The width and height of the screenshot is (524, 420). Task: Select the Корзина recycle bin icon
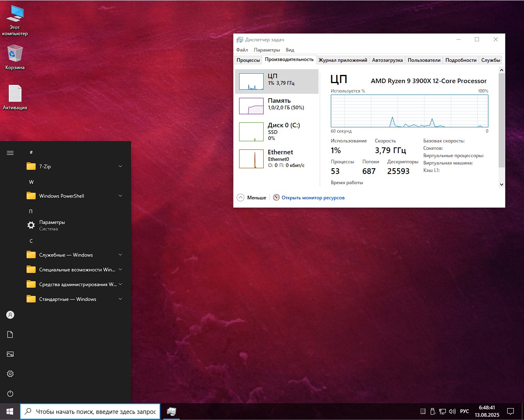(x=15, y=57)
